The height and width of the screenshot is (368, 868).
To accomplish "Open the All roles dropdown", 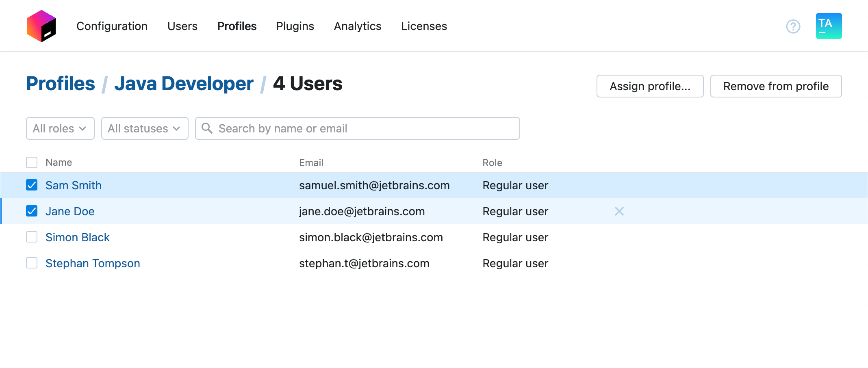I will pyautogui.click(x=60, y=128).
